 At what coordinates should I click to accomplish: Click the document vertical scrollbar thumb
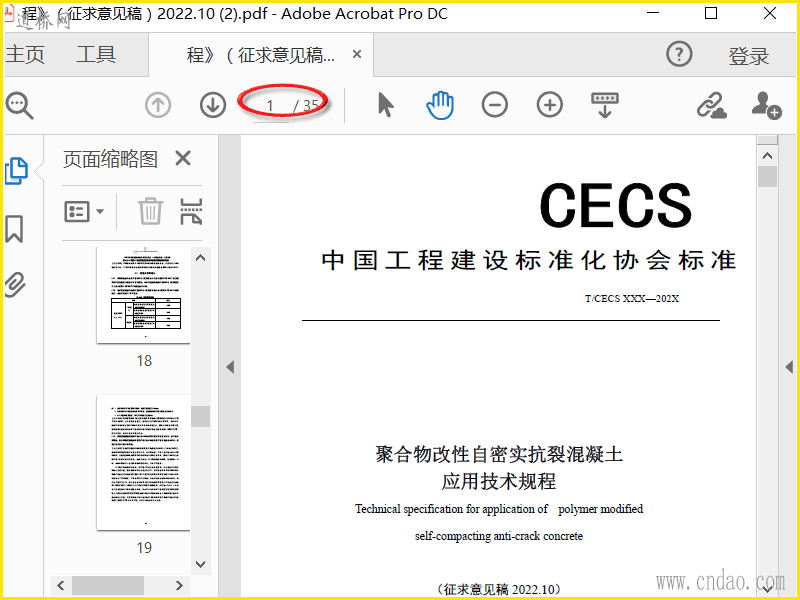point(767,177)
